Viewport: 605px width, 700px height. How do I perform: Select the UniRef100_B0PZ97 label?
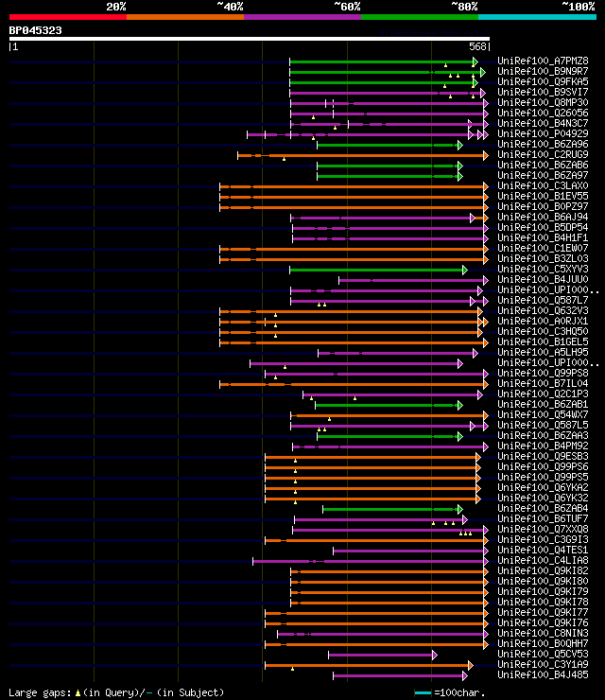[543, 207]
